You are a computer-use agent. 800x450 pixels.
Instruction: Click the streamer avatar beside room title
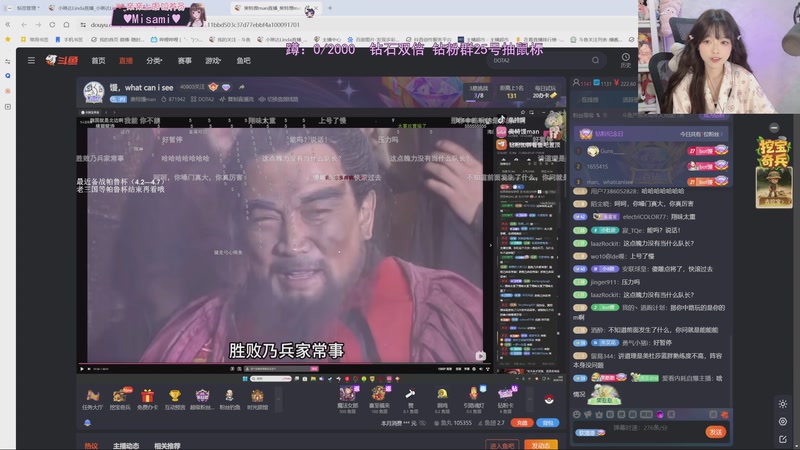[x=93, y=92]
